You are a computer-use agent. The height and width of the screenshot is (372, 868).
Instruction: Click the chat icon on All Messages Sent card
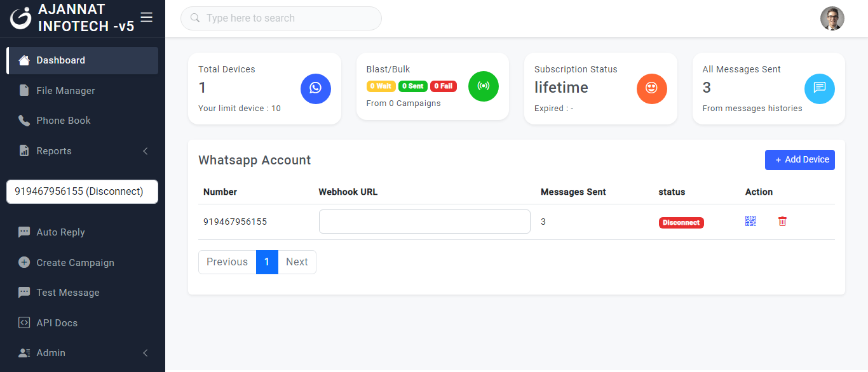(820, 89)
